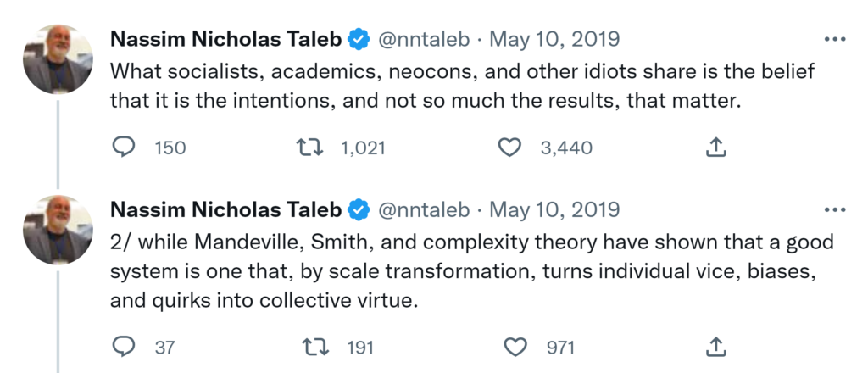Click the verified badge on first tweet

(x=359, y=39)
